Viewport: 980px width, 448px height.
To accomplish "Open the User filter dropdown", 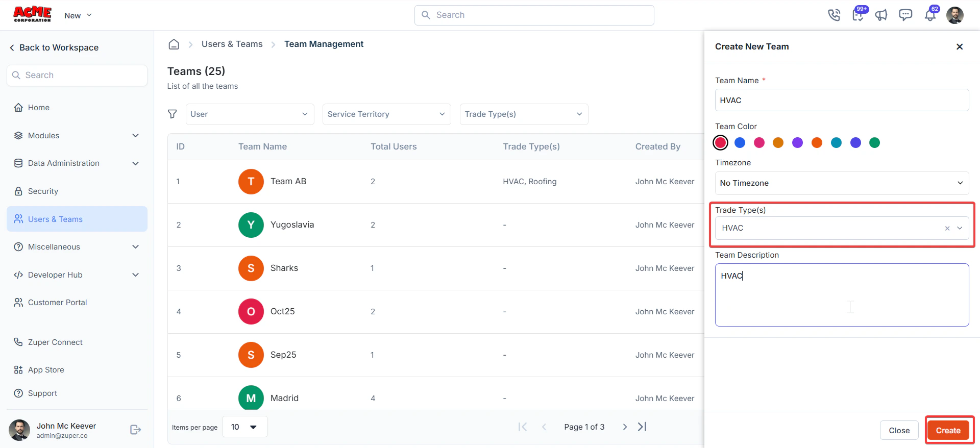I will click(250, 114).
